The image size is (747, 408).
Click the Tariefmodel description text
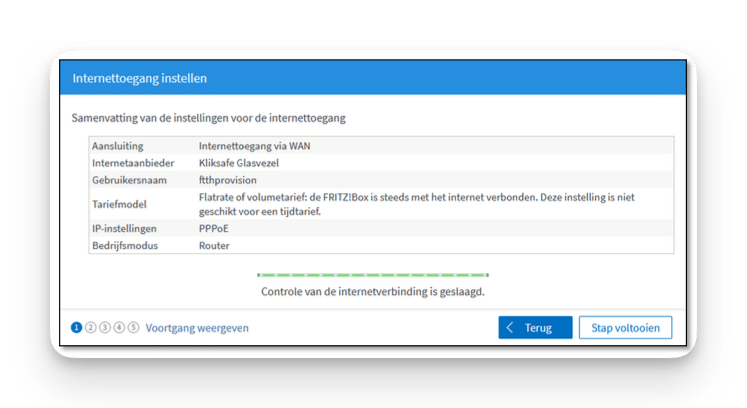tap(416, 204)
